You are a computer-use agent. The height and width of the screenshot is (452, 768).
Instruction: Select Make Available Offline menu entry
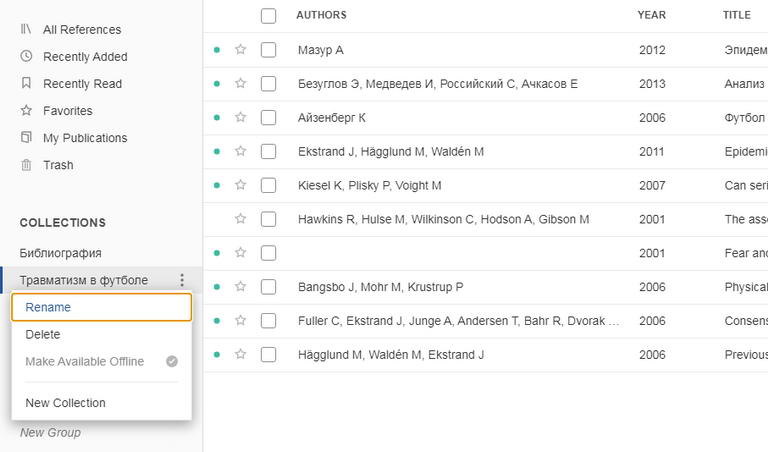(101, 361)
